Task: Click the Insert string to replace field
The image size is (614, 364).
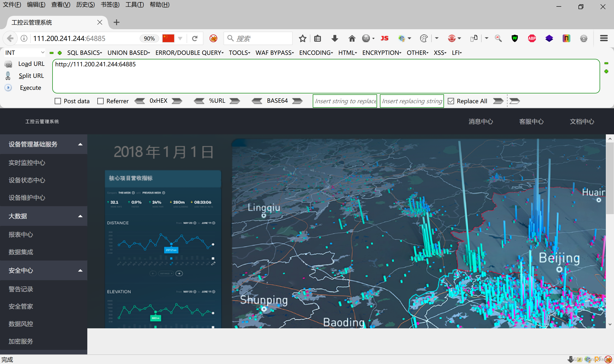Action: pos(345,101)
